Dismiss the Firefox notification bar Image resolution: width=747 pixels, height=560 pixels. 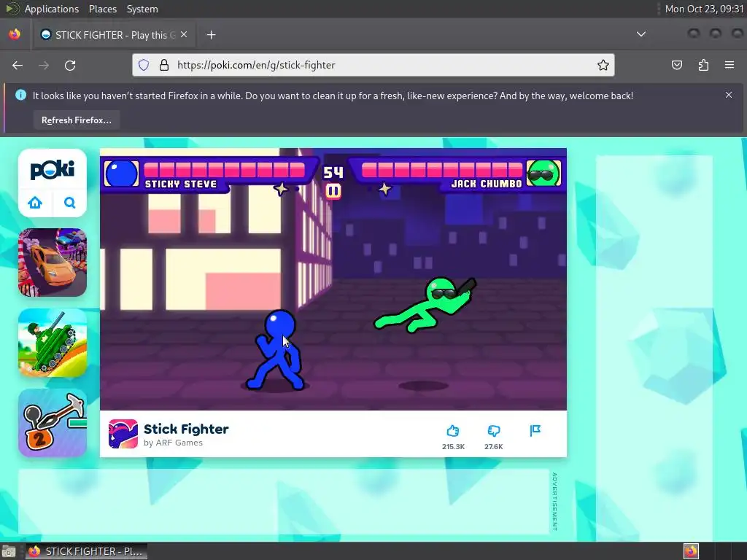tap(729, 95)
